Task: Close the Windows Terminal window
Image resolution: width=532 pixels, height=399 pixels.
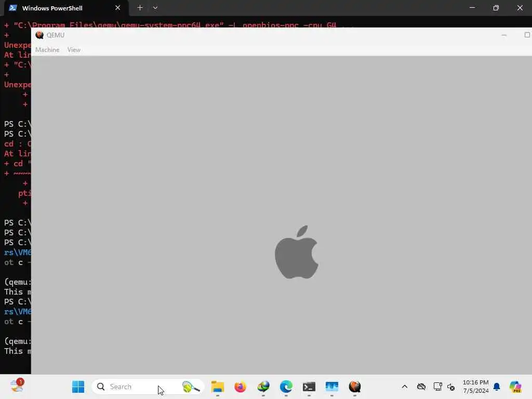Action: [520, 7]
